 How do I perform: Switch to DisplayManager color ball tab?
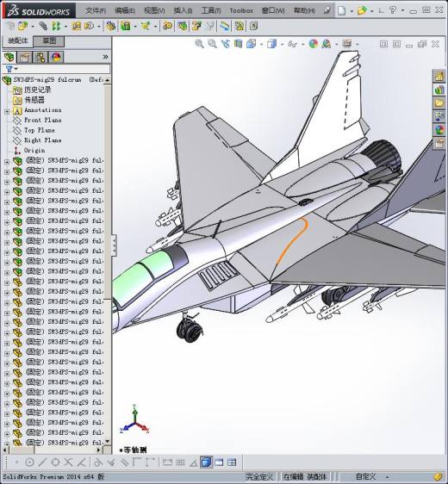[x=56, y=57]
